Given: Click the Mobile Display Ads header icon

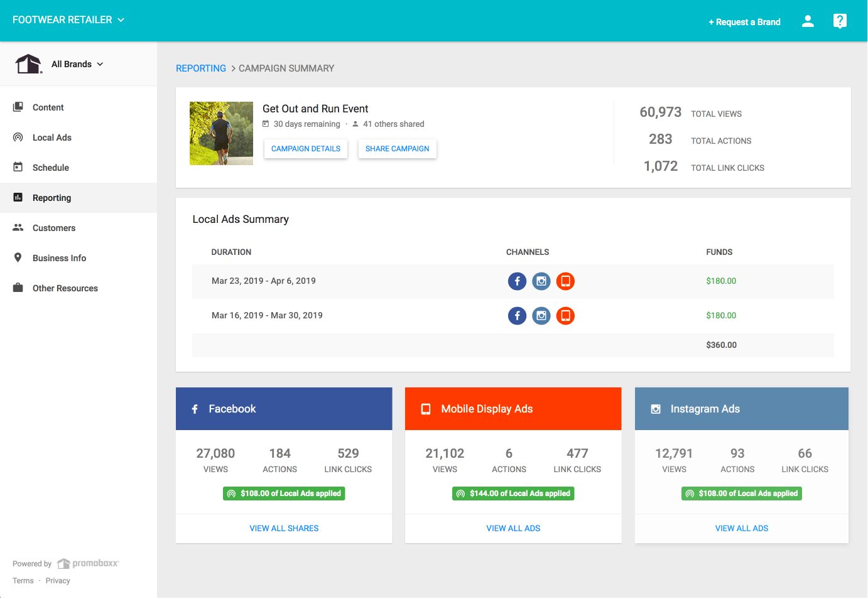Looking at the screenshot, I should pyautogui.click(x=426, y=409).
